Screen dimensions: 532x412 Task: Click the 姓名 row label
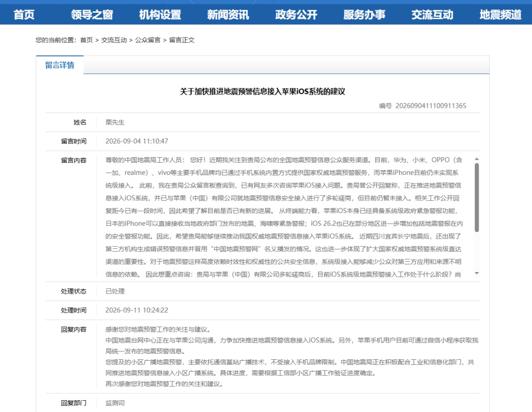(x=80, y=122)
